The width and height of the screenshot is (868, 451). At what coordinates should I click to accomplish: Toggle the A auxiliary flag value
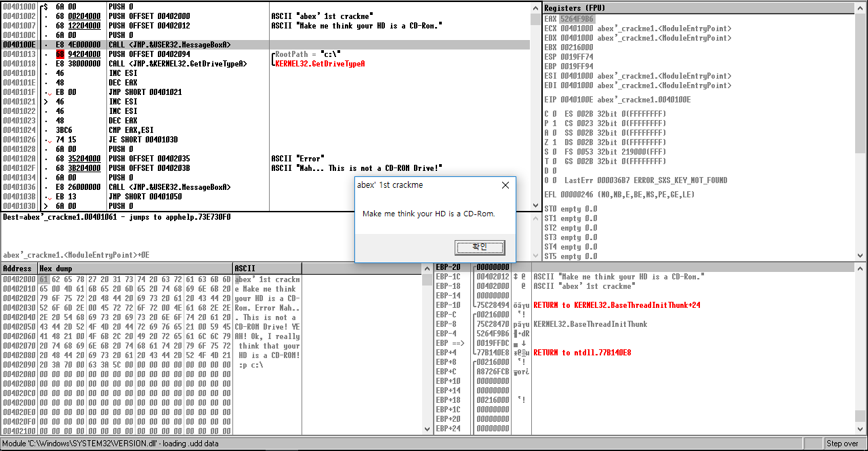(x=555, y=132)
